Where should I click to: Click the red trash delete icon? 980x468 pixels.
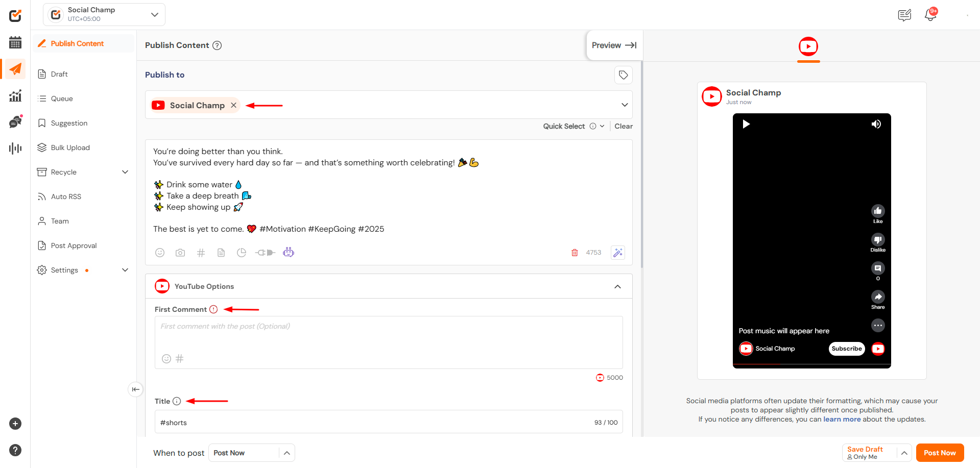tap(575, 253)
